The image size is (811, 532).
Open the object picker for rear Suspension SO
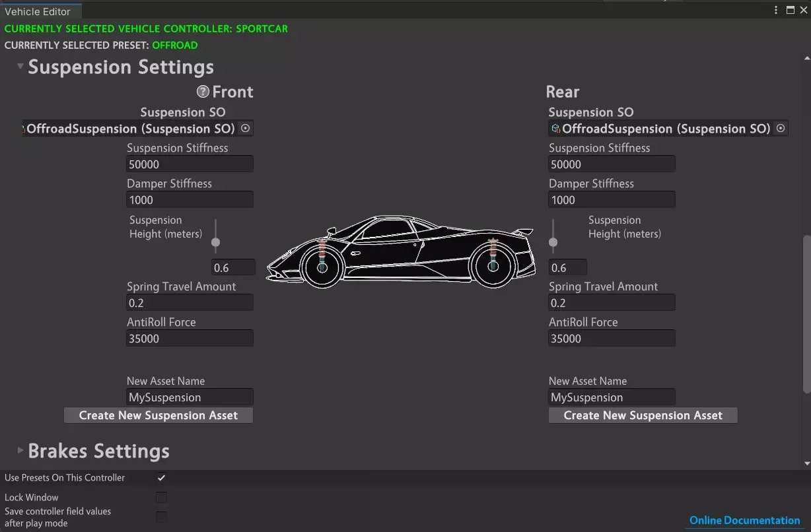click(780, 128)
